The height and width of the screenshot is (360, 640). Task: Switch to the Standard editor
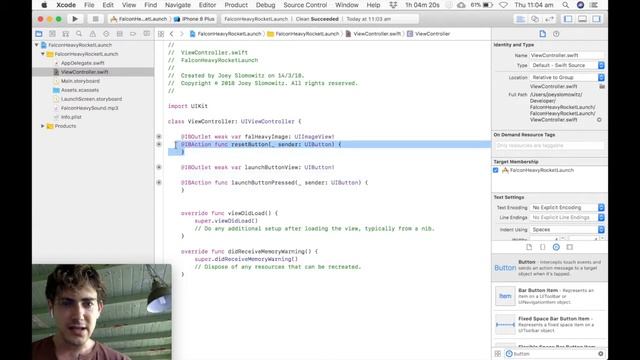tap(520, 19)
